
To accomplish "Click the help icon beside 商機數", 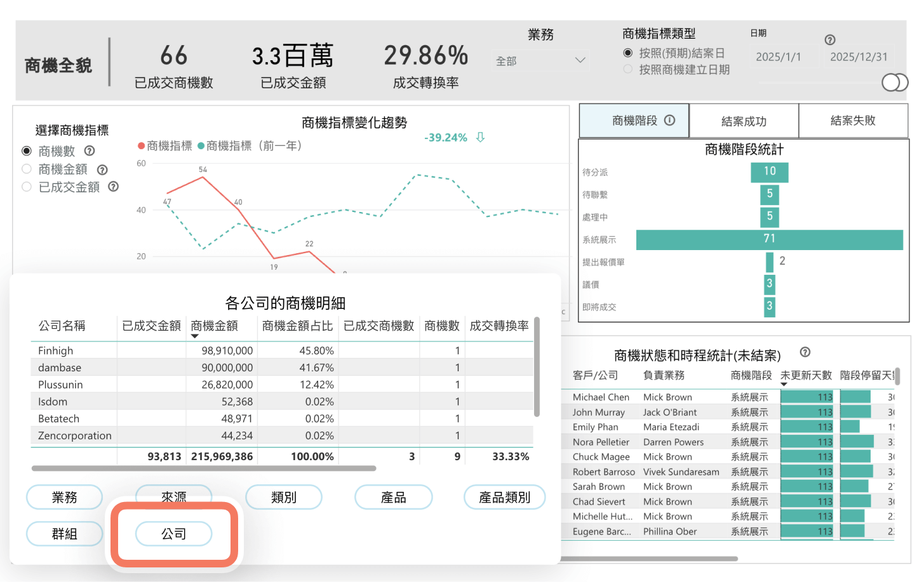I will tap(89, 150).
